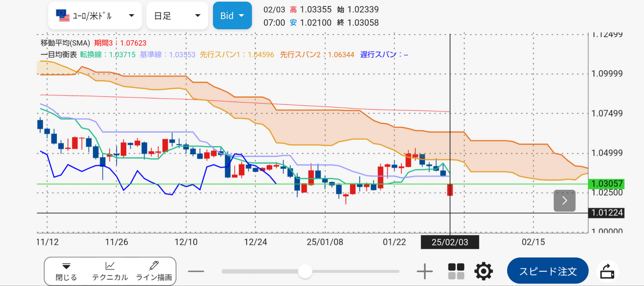Open chart settings gear icon
644x286 pixels.
click(x=484, y=271)
